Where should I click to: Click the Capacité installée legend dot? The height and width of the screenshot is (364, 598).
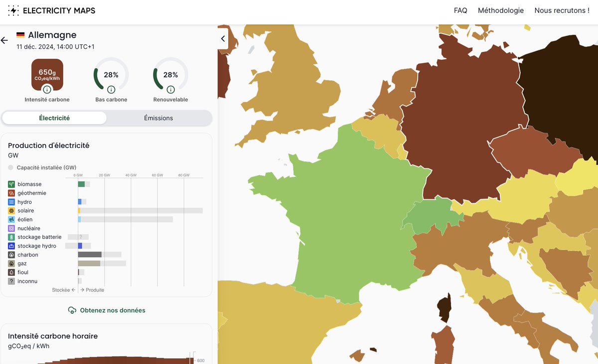click(x=11, y=167)
